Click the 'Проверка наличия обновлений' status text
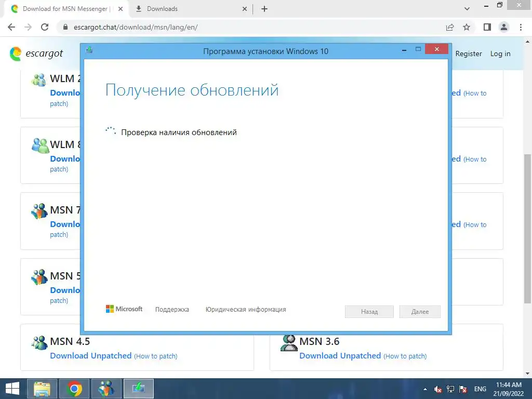The width and height of the screenshot is (532, 399). coord(179,132)
